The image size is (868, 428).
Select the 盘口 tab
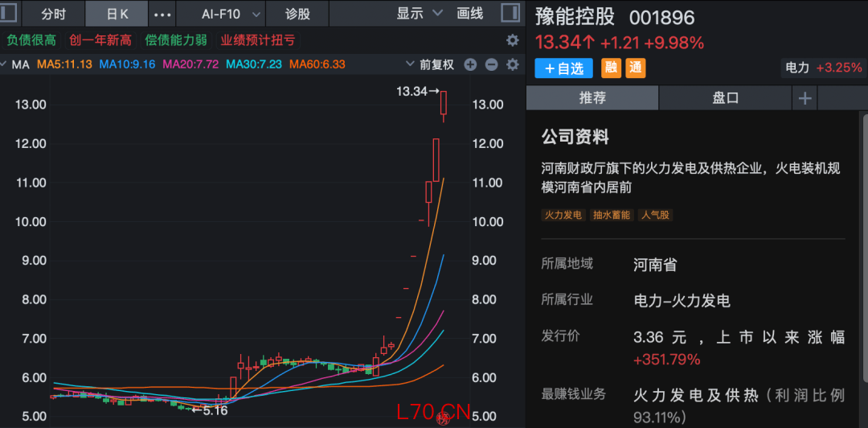[x=725, y=99]
